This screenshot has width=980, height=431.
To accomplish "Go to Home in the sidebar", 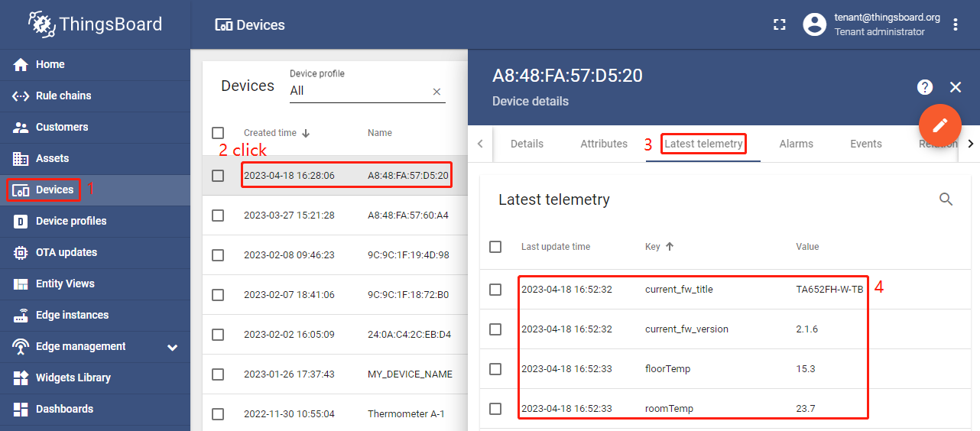I will click(x=95, y=65).
